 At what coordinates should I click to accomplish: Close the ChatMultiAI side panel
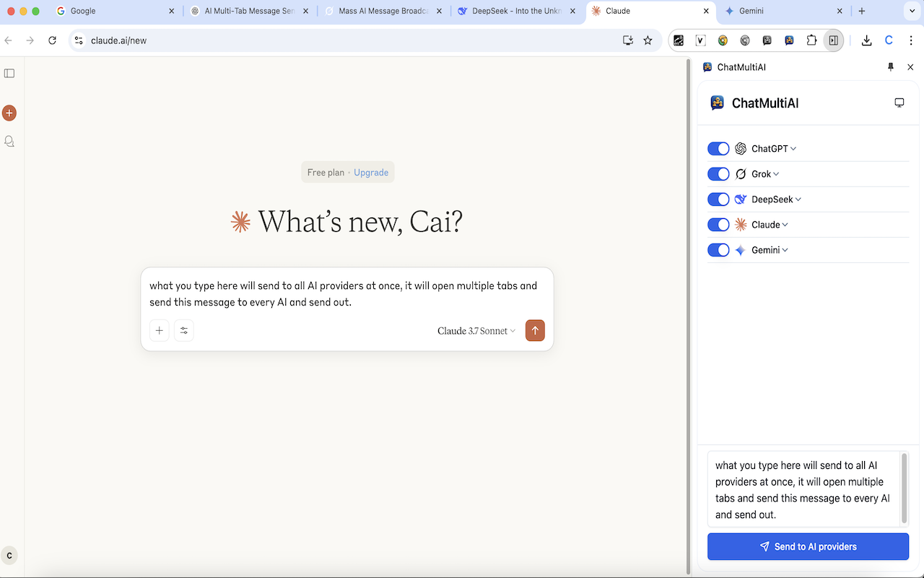pos(910,66)
